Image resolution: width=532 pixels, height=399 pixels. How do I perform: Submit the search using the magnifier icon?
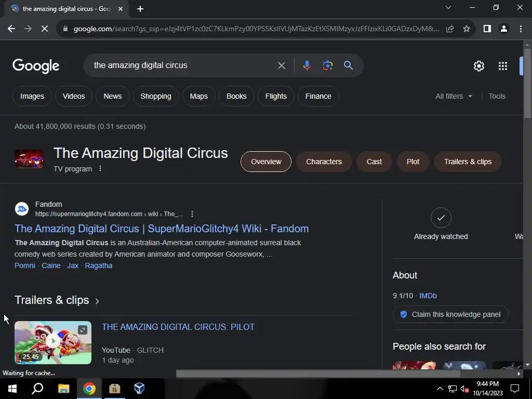(x=348, y=65)
